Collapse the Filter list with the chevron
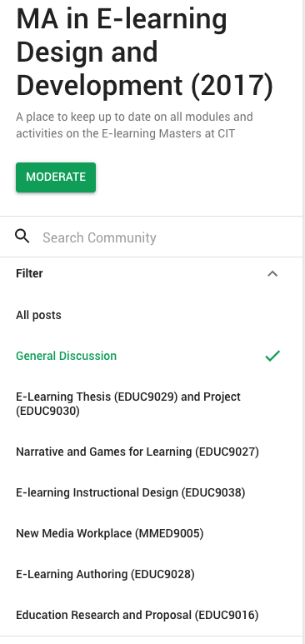Screen dimensions: 305x644 (x=272, y=273)
